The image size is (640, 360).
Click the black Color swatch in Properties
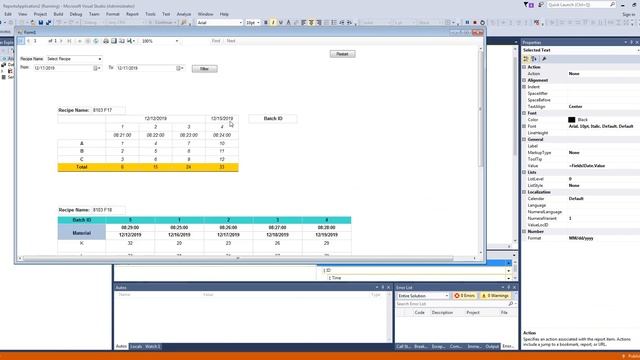(x=571, y=120)
